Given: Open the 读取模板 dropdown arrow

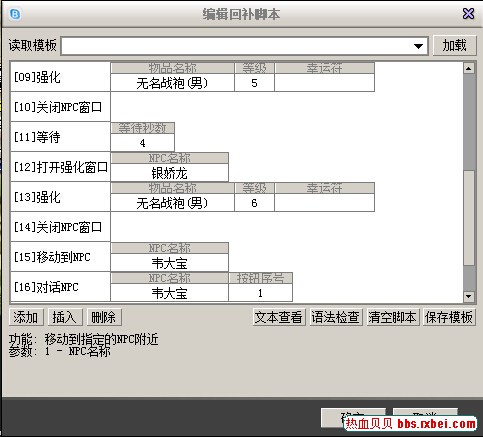Looking at the screenshot, I should tap(418, 46).
